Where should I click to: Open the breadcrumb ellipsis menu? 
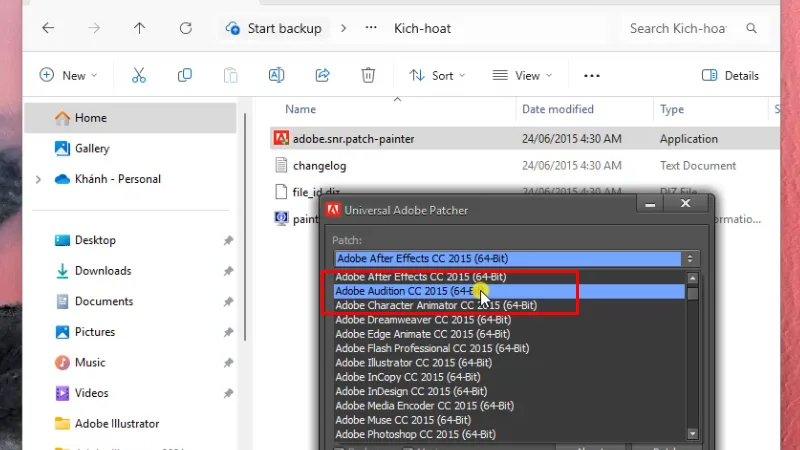371,28
